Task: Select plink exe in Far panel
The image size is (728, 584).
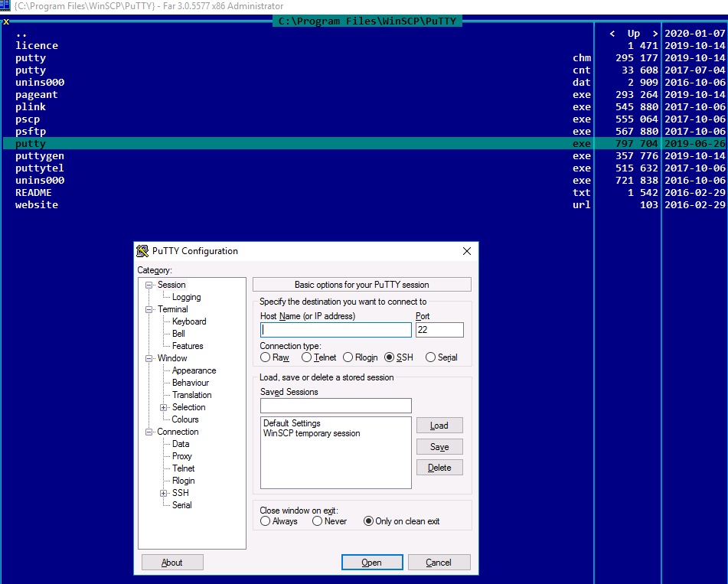Action: tap(298, 106)
